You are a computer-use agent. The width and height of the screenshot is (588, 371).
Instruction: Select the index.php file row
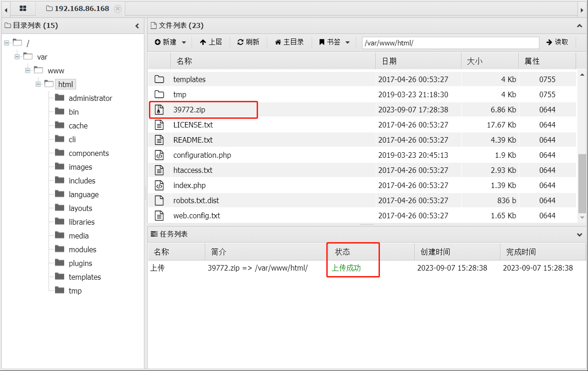[x=362, y=185]
